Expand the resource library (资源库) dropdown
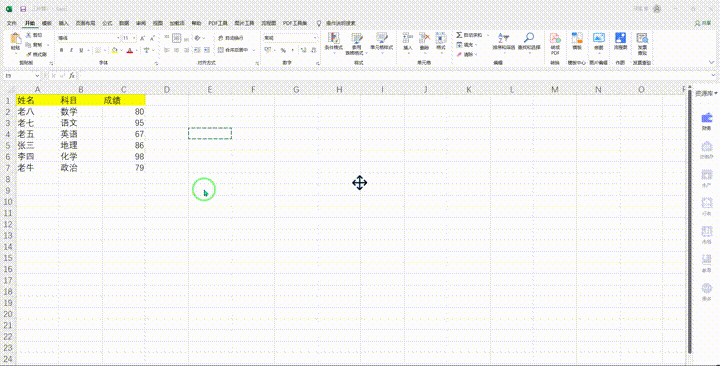This screenshot has width=720, height=366. [x=706, y=93]
